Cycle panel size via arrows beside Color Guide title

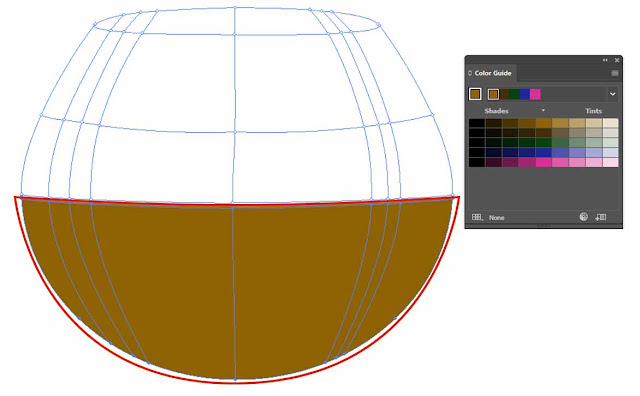click(x=470, y=73)
